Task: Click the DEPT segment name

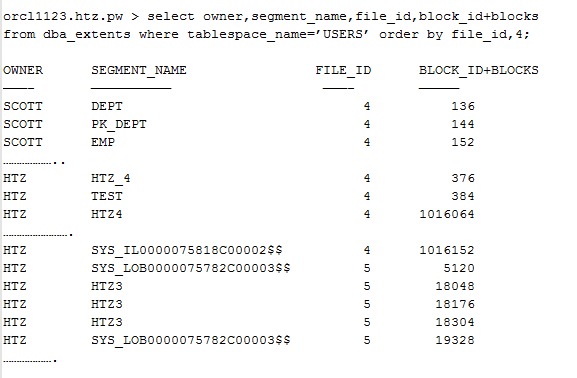Action: tap(107, 106)
